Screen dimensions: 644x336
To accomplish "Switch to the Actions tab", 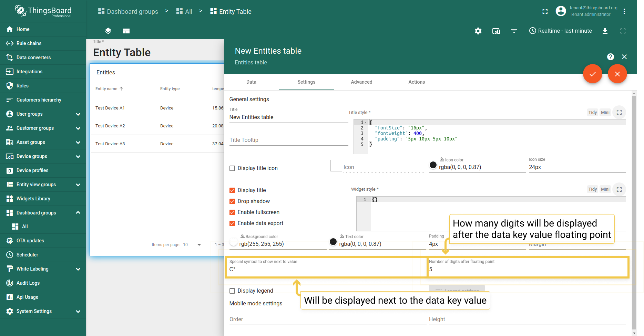I will [x=417, y=82].
